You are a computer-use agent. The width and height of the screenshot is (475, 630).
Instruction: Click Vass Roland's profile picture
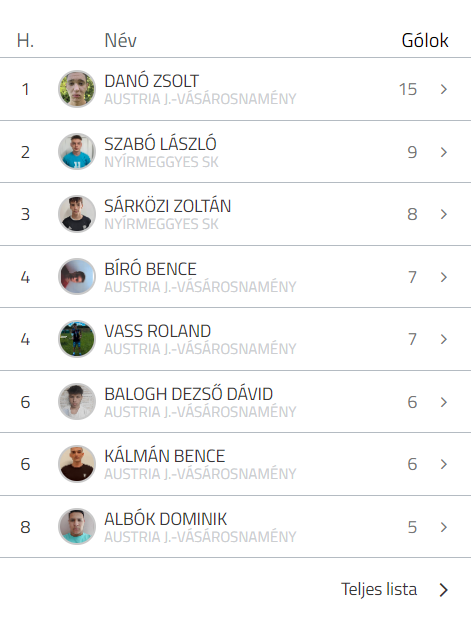[x=77, y=339]
